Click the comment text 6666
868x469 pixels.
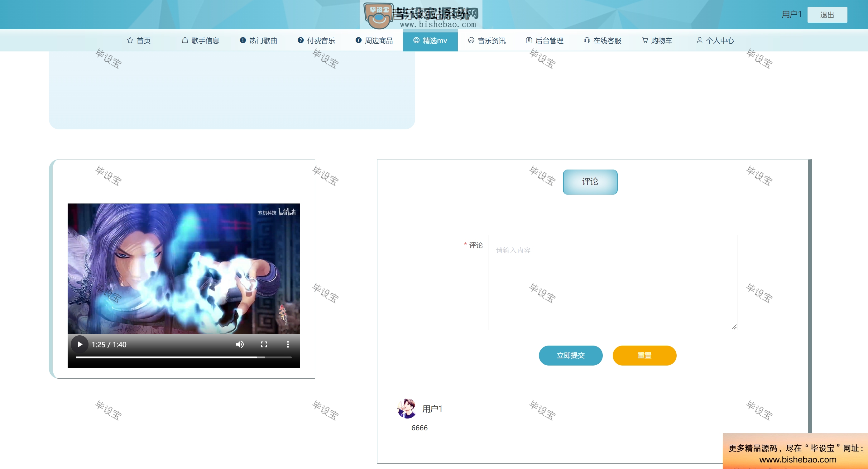[x=419, y=428]
